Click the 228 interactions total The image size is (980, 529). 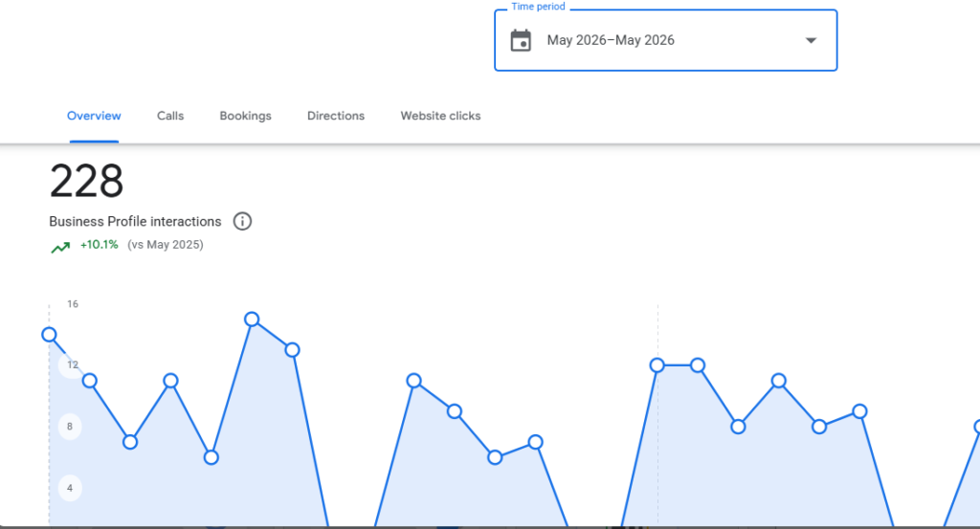point(86,181)
